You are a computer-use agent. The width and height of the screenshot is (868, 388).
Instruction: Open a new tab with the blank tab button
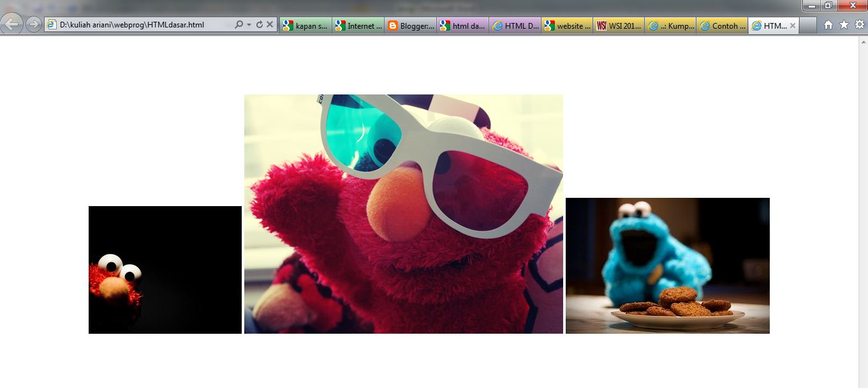pos(807,26)
